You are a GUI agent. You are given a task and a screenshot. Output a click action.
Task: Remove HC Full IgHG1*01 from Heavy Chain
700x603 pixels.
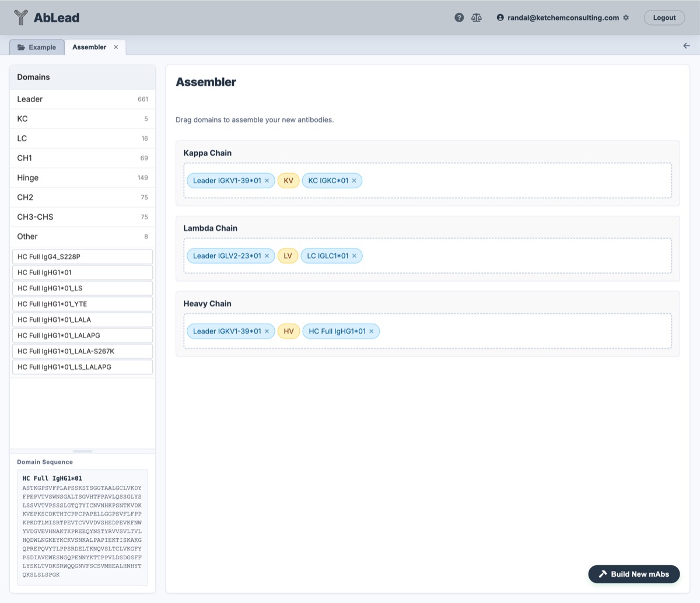[372, 331]
